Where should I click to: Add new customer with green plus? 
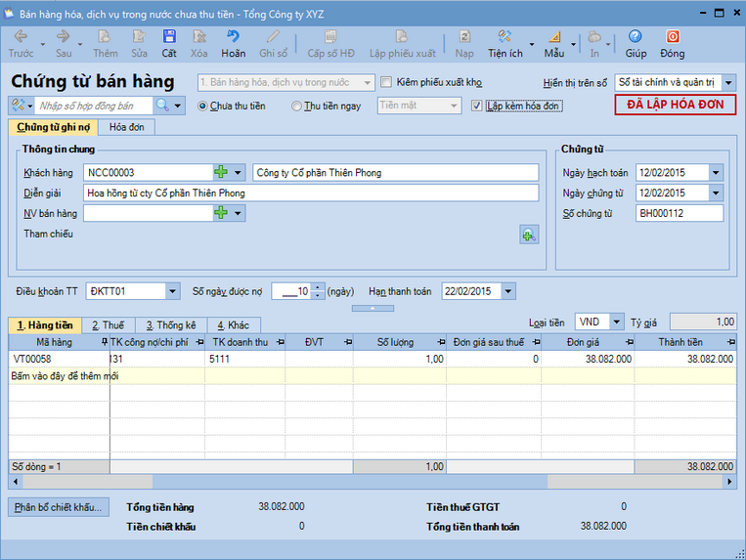tap(221, 172)
